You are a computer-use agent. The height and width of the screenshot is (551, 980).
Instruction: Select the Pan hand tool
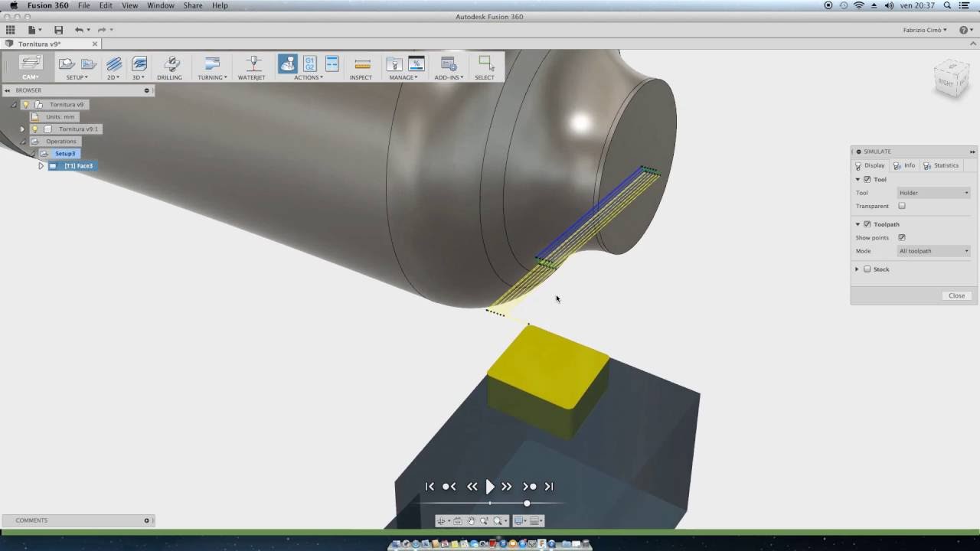click(472, 520)
